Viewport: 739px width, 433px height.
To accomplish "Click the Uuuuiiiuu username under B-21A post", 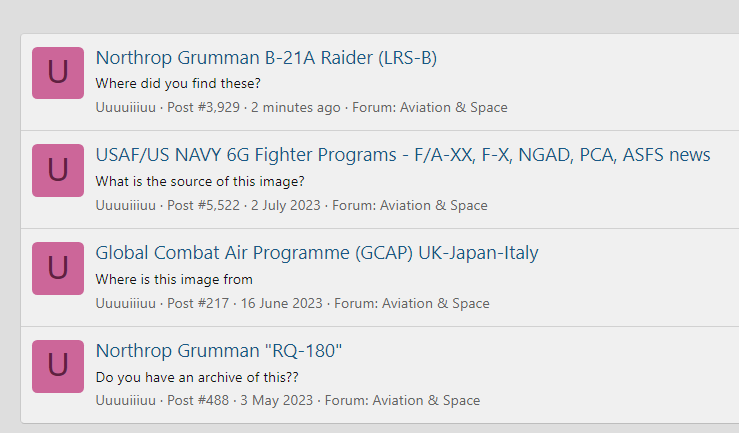I will (125, 107).
